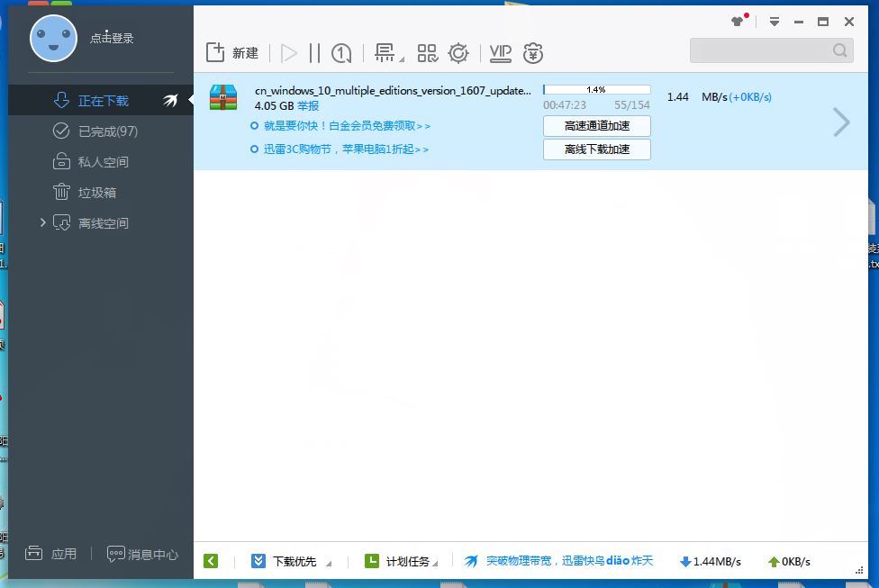The height and width of the screenshot is (588, 879).
Task: Click the money bag (¥) icon
Action: [533, 53]
